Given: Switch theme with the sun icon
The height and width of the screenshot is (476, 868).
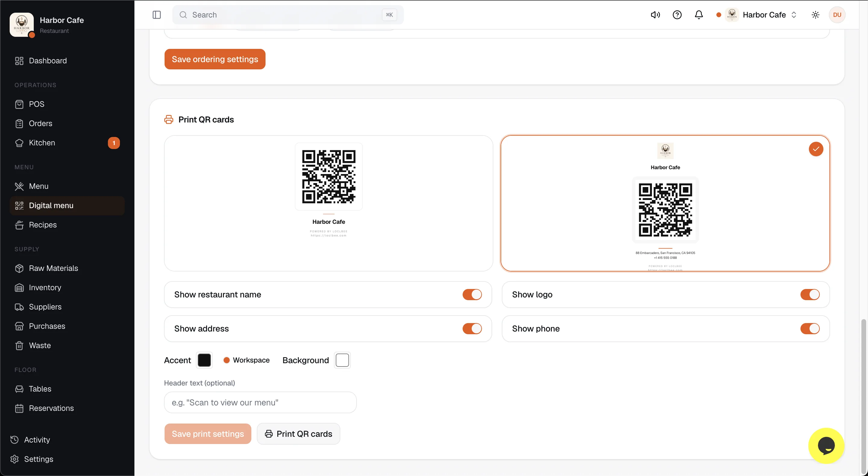Looking at the screenshot, I should (x=816, y=15).
